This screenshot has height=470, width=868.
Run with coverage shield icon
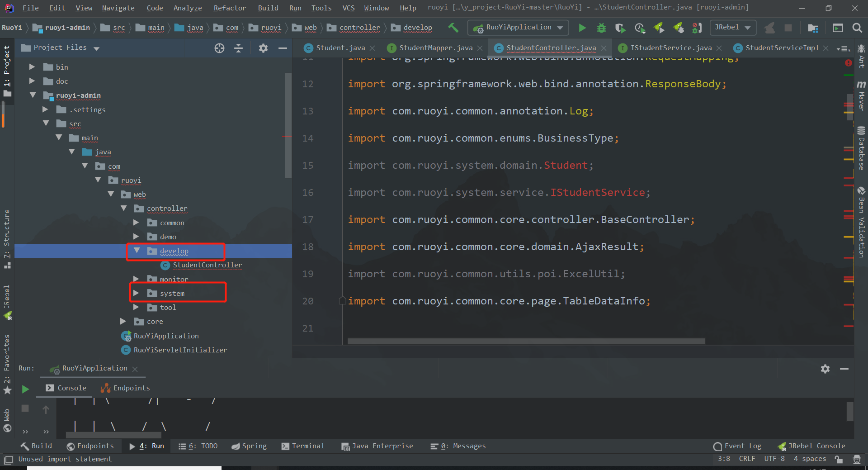tap(620, 28)
